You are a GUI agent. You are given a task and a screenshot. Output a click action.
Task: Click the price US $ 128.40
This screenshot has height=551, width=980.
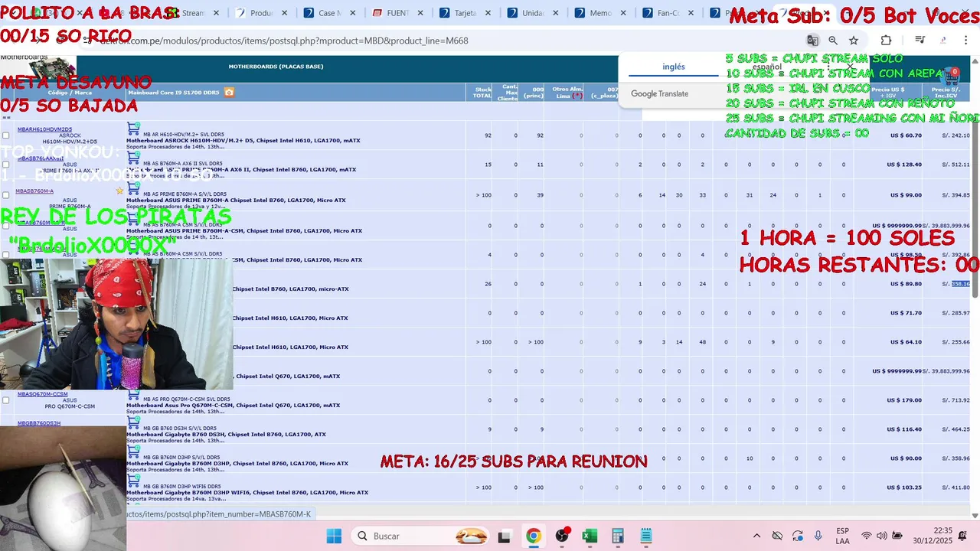click(904, 165)
